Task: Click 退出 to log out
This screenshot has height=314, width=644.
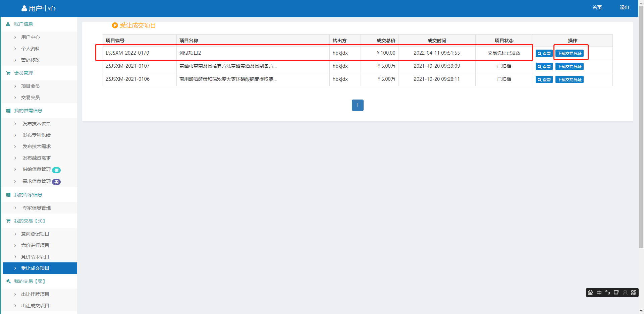Action: coord(624,7)
